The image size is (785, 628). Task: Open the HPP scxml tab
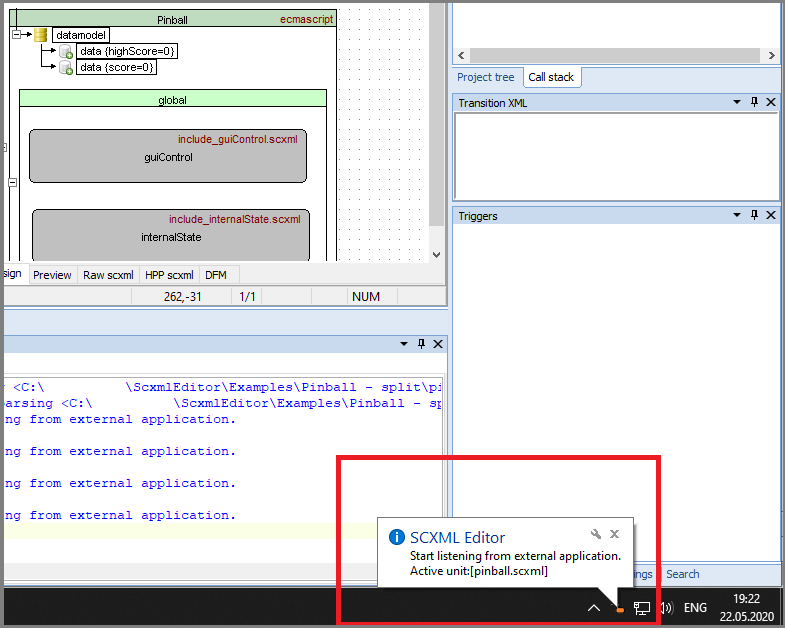(x=169, y=275)
